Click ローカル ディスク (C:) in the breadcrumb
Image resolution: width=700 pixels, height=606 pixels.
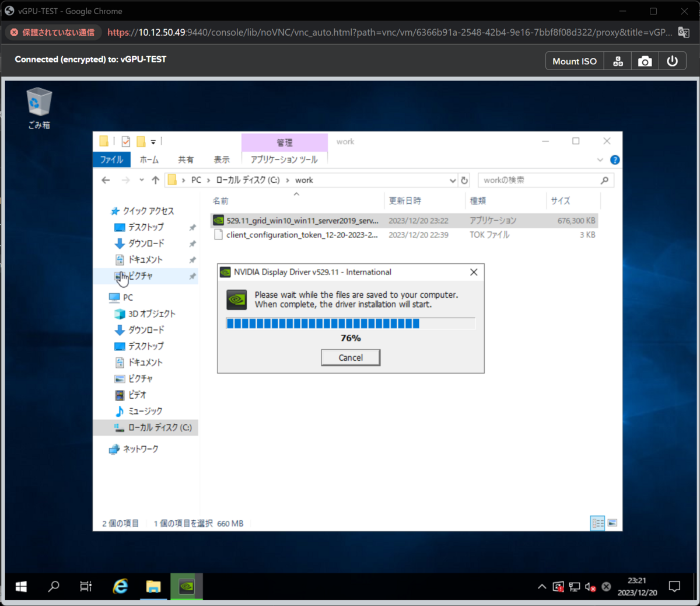pos(248,180)
